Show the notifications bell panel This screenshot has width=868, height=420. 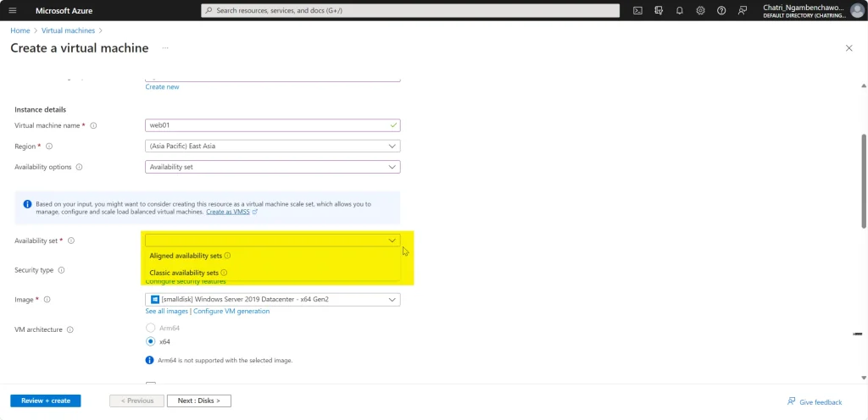pyautogui.click(x=679, y=10)
